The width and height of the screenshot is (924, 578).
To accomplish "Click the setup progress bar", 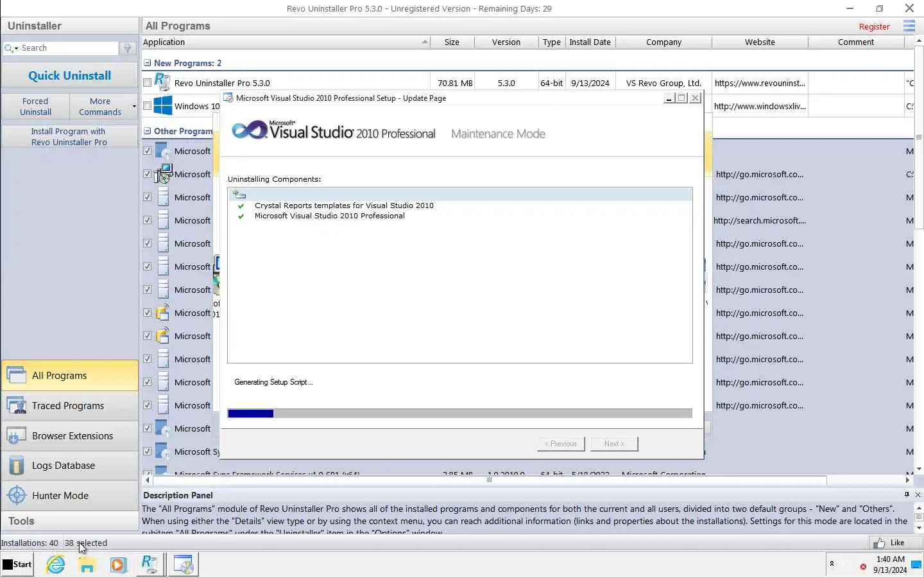I will (459, 414).
